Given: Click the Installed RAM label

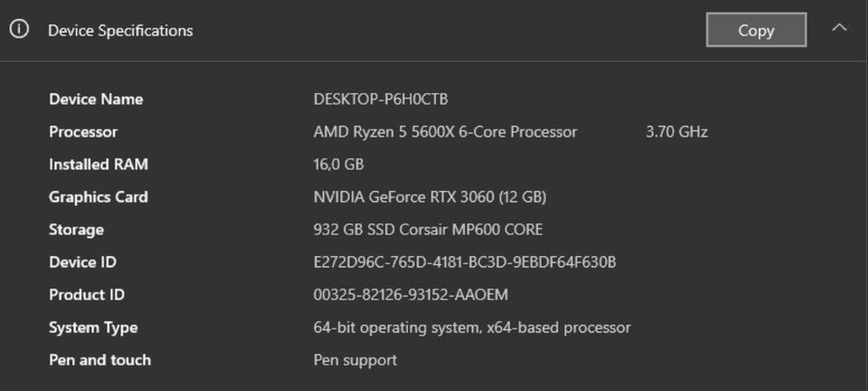Looking at the screenshot, I should click(99, 165).
